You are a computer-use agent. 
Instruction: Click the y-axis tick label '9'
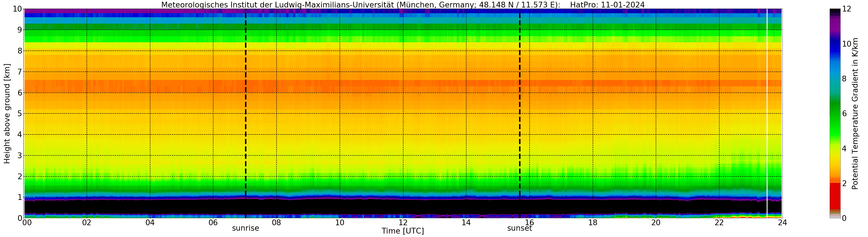[x=20, y=30]
